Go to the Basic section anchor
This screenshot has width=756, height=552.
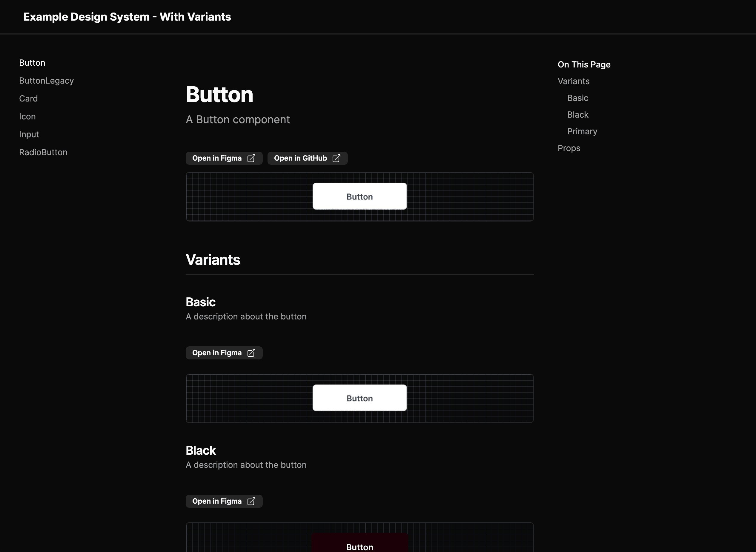(578, 98)
